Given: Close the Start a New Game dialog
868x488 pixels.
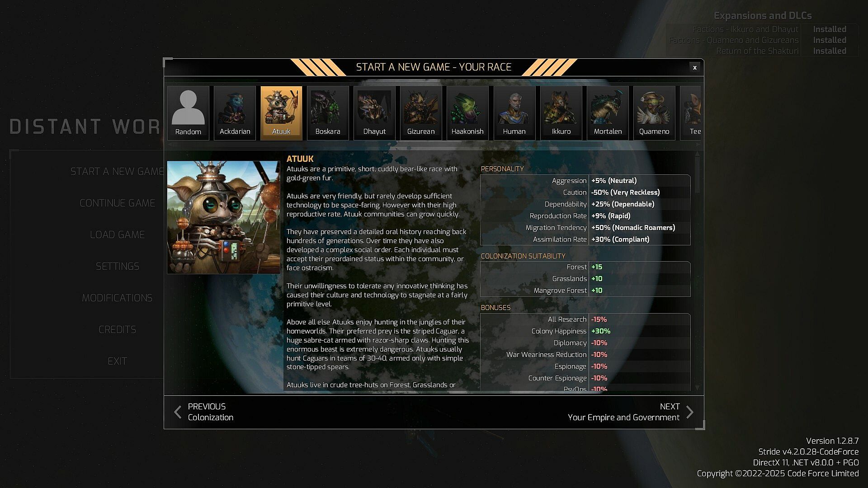Looking at the screenshot, I should tap(695, 68).
